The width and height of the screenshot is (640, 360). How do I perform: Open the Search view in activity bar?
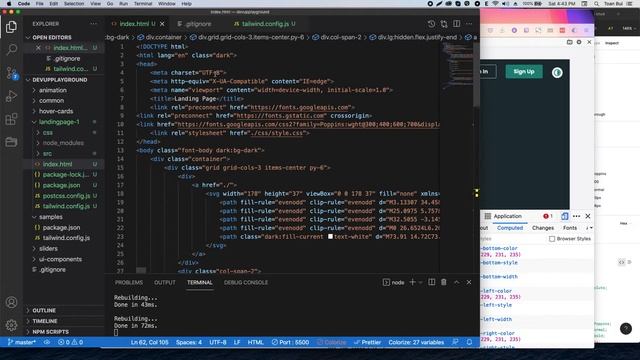pyautogui.click(x=11, y=49)
